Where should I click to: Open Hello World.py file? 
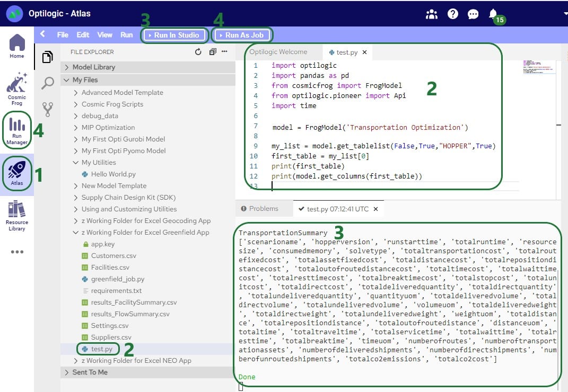(113, 174)
